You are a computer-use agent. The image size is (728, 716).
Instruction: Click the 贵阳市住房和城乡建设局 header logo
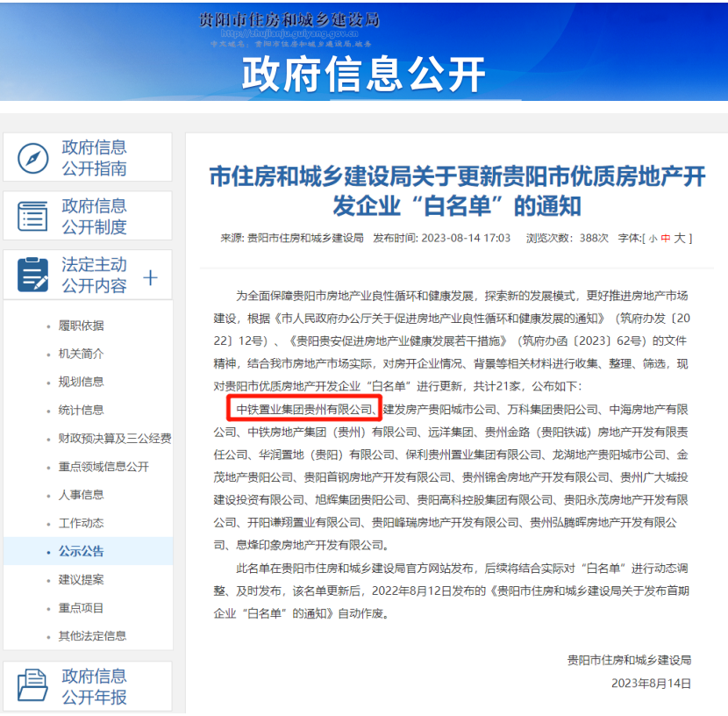(x=289, y=21)
